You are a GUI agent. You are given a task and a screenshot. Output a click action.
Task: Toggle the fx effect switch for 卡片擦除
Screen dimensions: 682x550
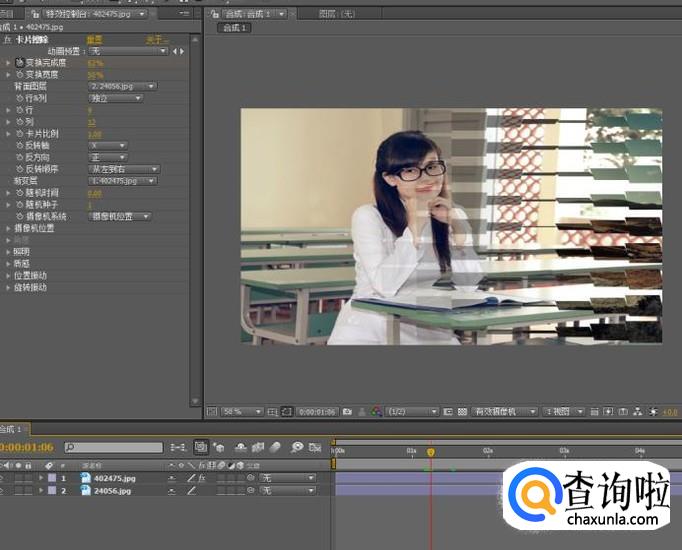[x=7, y=40]
